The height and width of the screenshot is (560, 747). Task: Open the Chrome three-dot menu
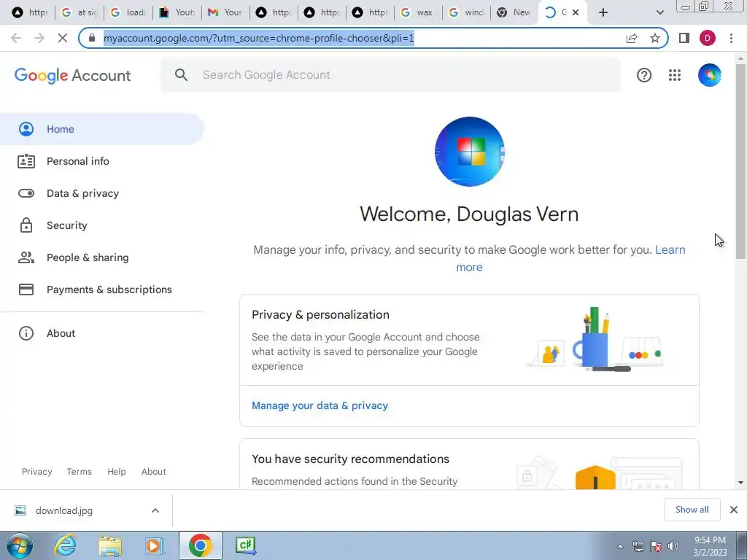click(731, 38)
